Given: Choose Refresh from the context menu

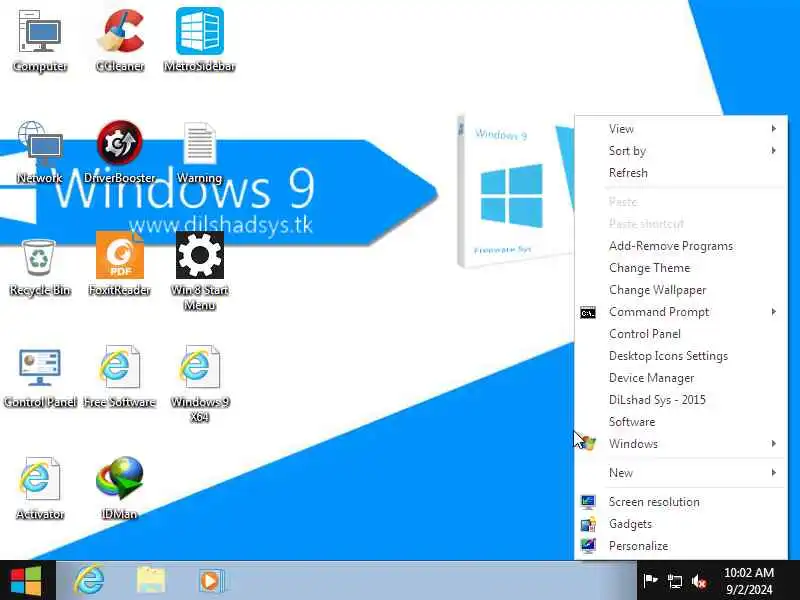Looking at the screenshot, I should (x=681, y=172).
